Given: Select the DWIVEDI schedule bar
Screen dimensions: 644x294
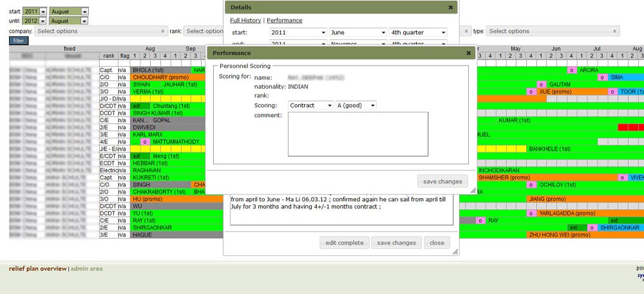Looking at the screenshot, I should pos(167,127).
